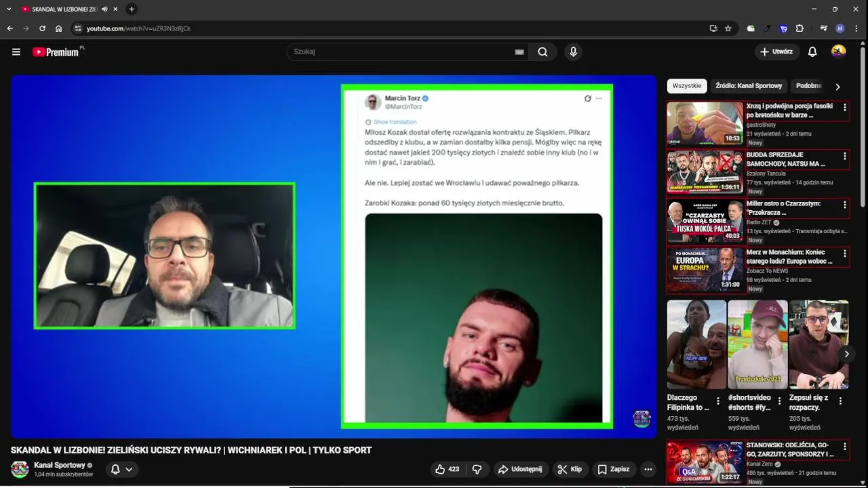Click the Klip button
Screen dimensions: 868x488
tap(570, 469)
